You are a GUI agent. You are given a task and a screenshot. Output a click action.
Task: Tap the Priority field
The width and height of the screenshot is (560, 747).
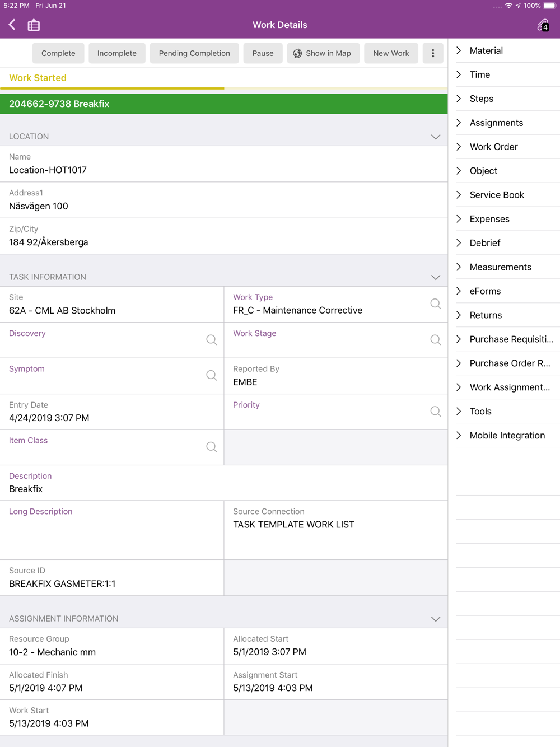(x=336, y=412)
